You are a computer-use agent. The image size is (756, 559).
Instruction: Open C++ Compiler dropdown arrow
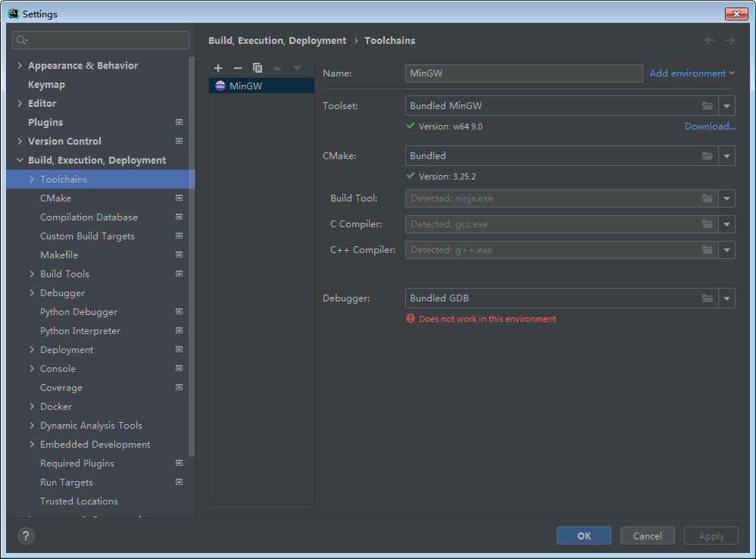[726, 250]
